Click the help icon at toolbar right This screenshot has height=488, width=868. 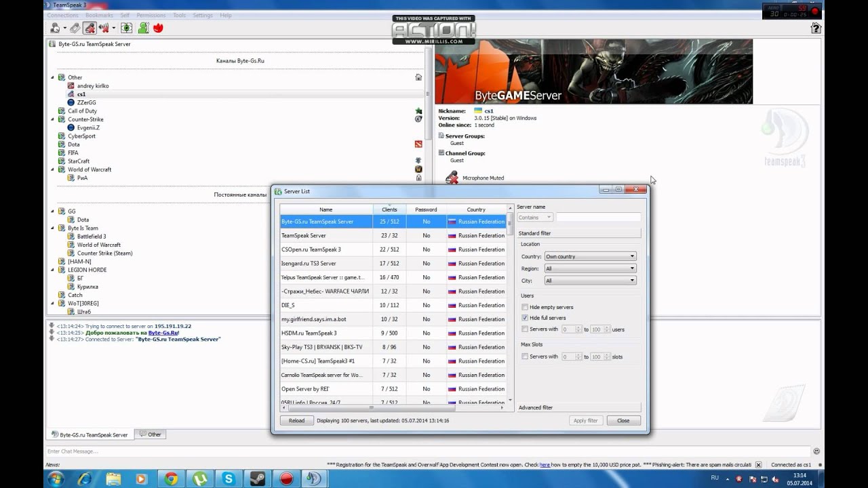coord(816,28)
